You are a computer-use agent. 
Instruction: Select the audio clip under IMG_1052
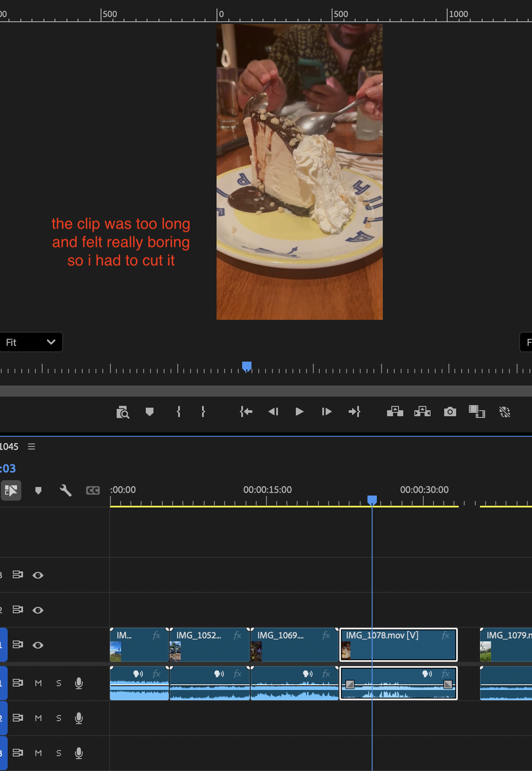coord(209,683)
